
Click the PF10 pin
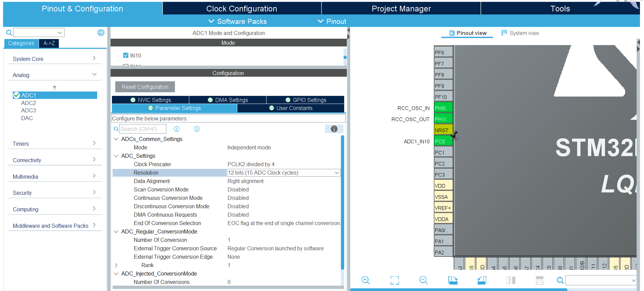point(443,97)
